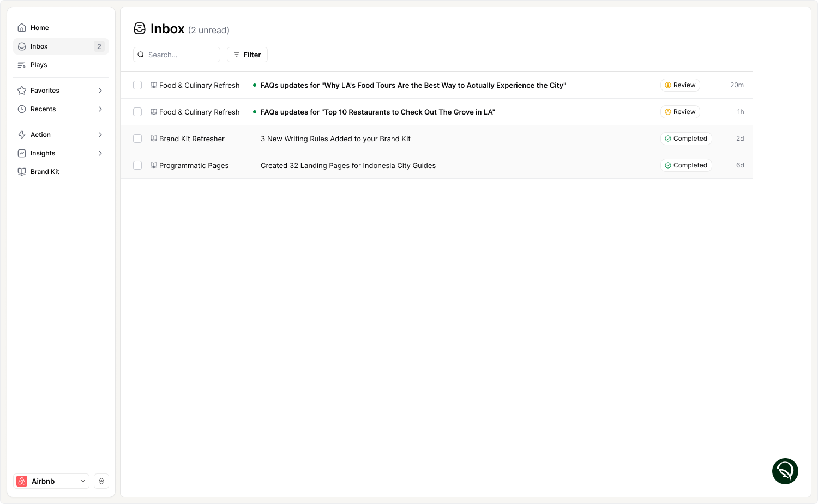This screenshot has height=504, width=818.
Task: Expand the Favorites section chevron
Action: (x=100, y=91)
